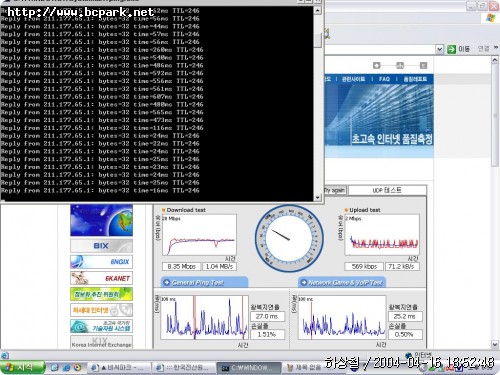Click the third quick launch icon

(78, 368)
